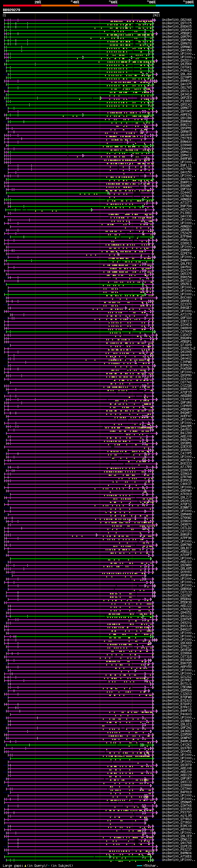
Task: Click the red 20% identity legend bar
Action: click(22, 6)
